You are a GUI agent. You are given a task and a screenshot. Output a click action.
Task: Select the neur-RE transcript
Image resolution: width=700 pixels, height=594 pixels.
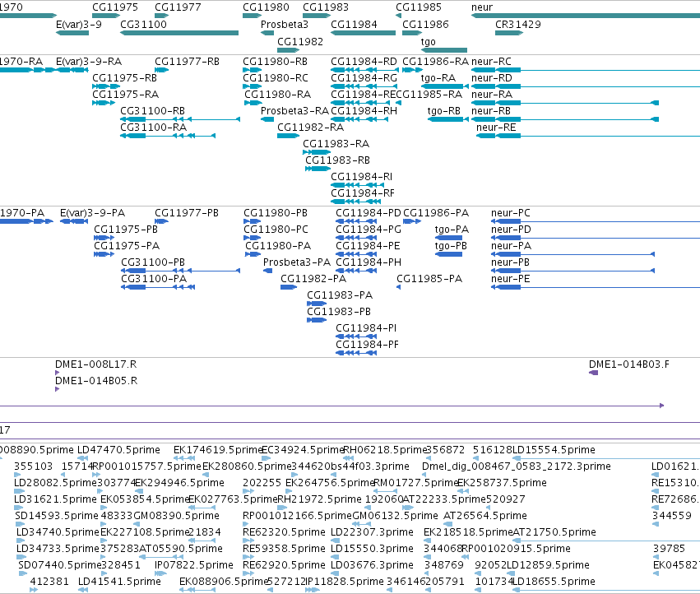point(588,136)
